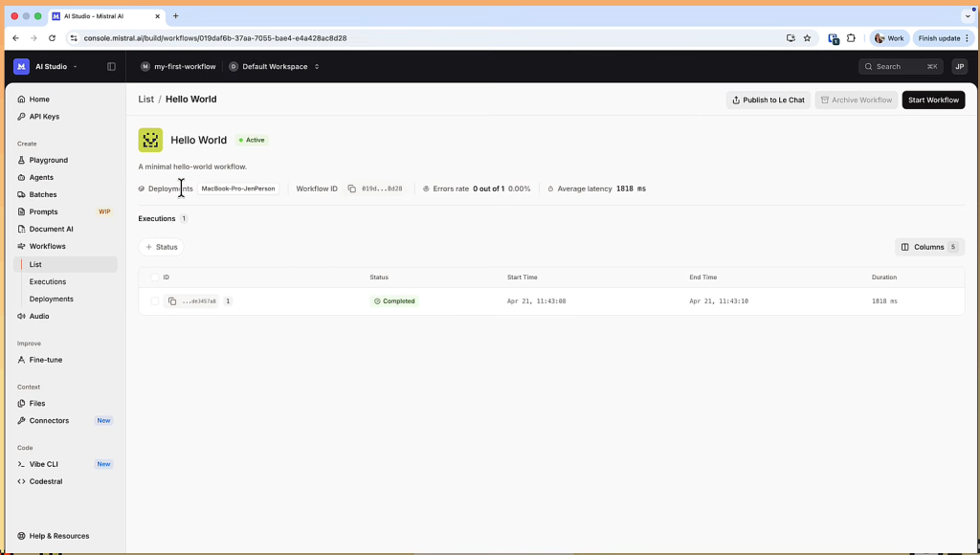Screen dimensions: 980x555
Task: Open the JP user profile avatar
Action: [959, 67]
